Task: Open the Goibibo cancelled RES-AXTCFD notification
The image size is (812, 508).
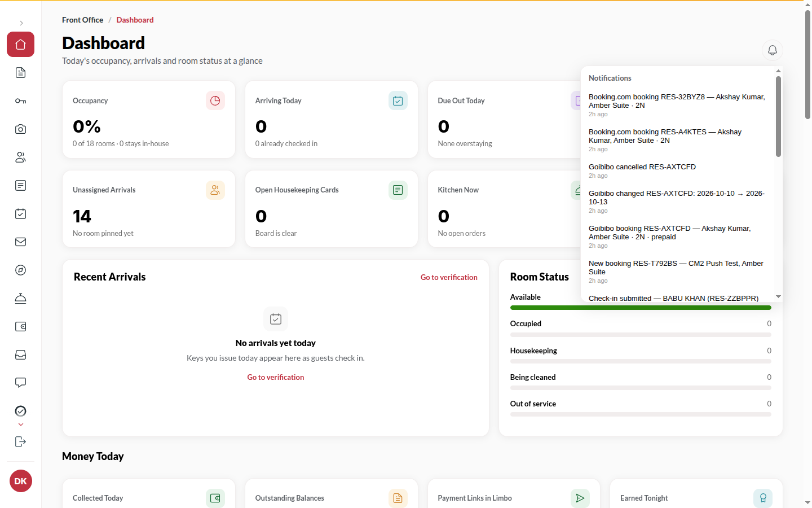Action: (678, 170)
